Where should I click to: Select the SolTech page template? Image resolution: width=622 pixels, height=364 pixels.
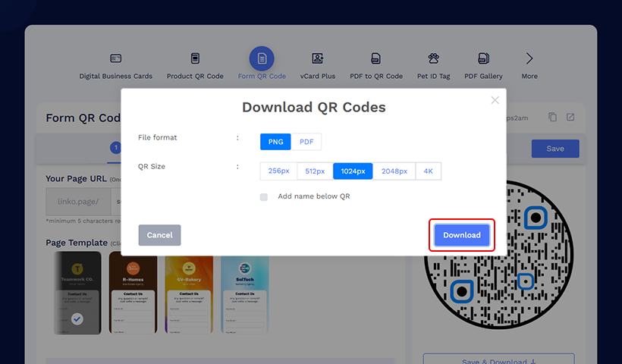pyautogui.click(x=245, y=293)
